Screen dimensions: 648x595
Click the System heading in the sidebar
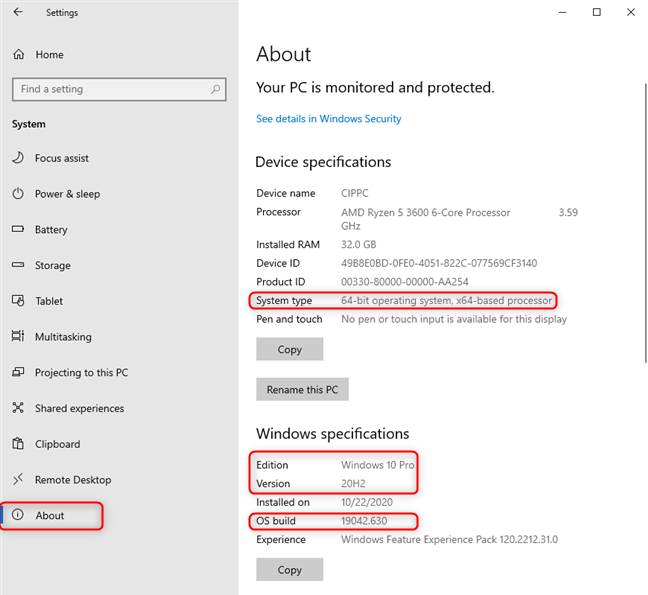(x=29, y=124)
